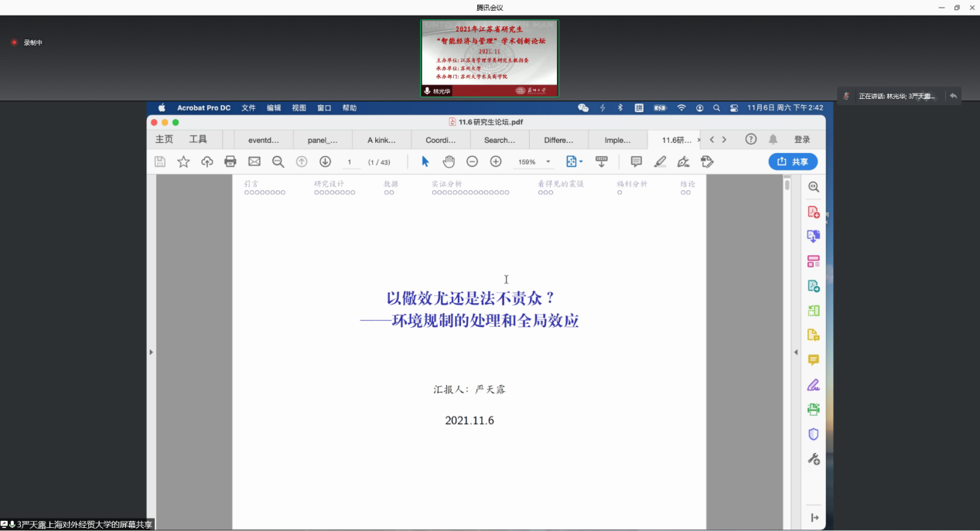Click the blue 共享 share button

coord(793,162)
